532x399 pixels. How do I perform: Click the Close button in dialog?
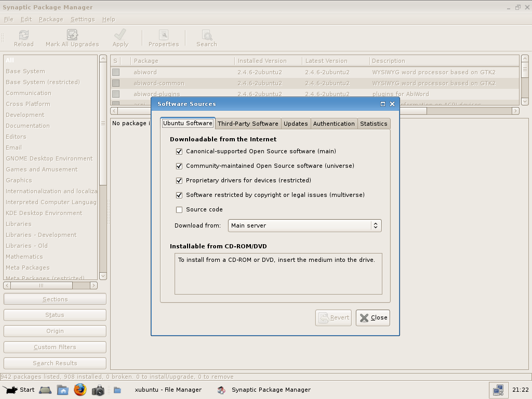(x=373, y=318)
